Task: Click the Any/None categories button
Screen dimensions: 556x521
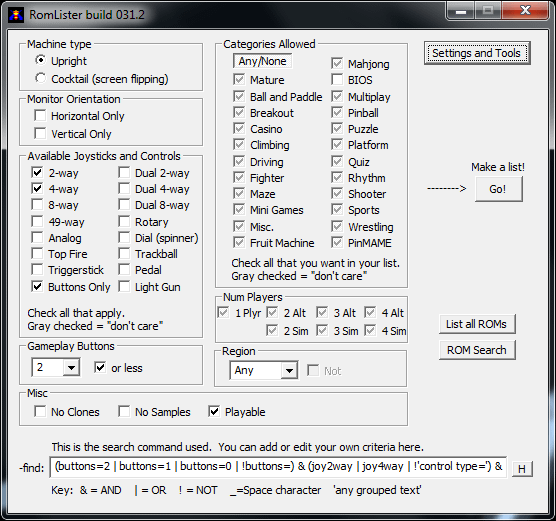Action: (262, 61)
